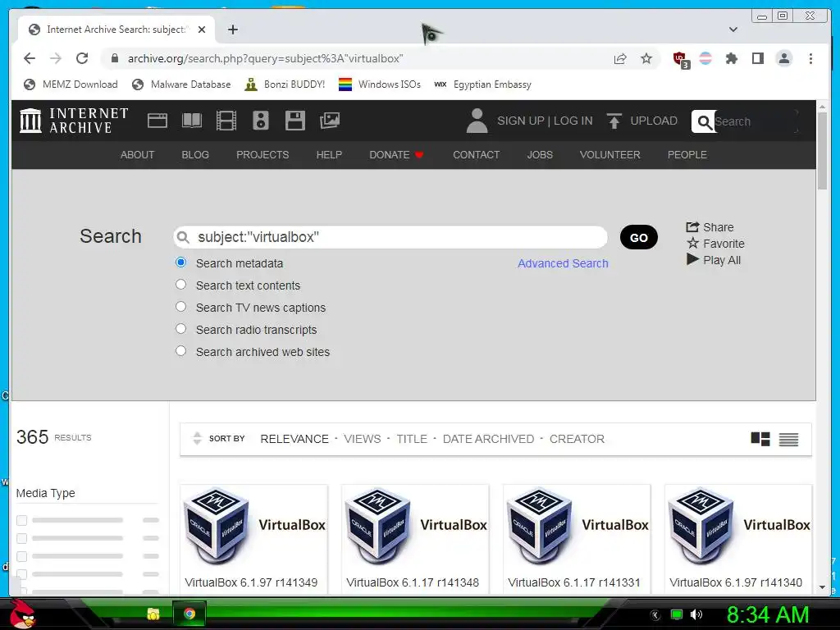Image resolution: width=840 pixels, height=630 pixels.
Task: Open the ABOUT menu item
Action: [x=137, y=155]
